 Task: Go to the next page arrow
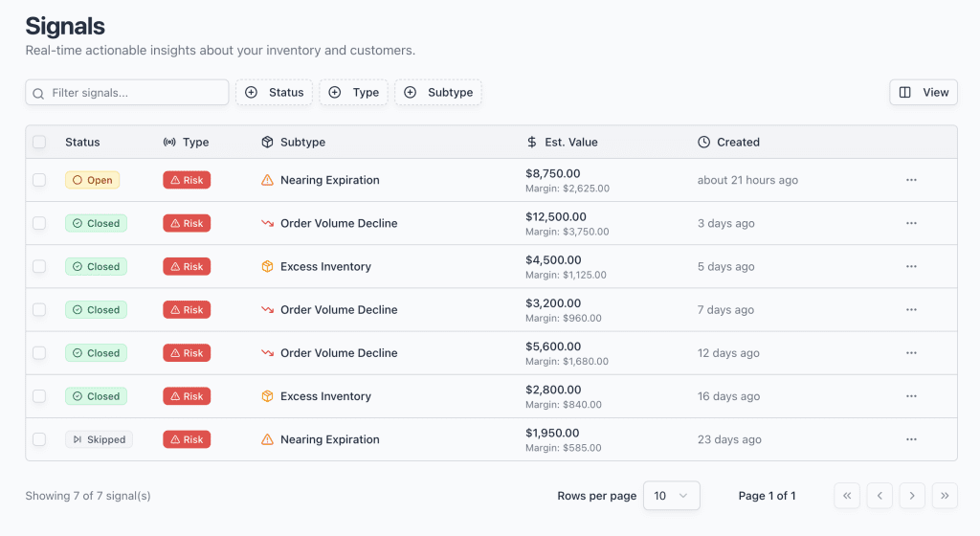coord(912,496)
